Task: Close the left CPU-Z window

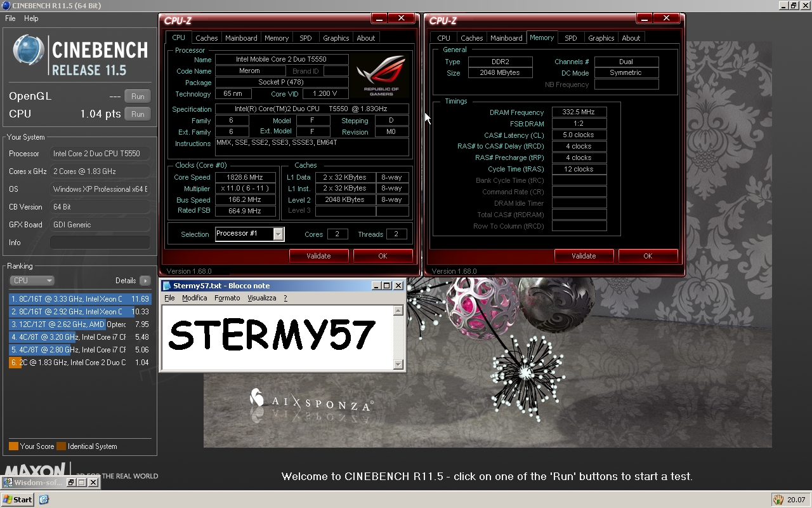Action: 401,18
